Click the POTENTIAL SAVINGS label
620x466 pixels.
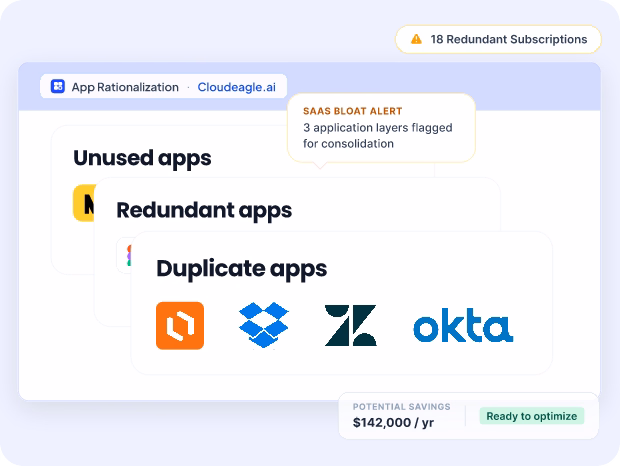tap(401, 407)
